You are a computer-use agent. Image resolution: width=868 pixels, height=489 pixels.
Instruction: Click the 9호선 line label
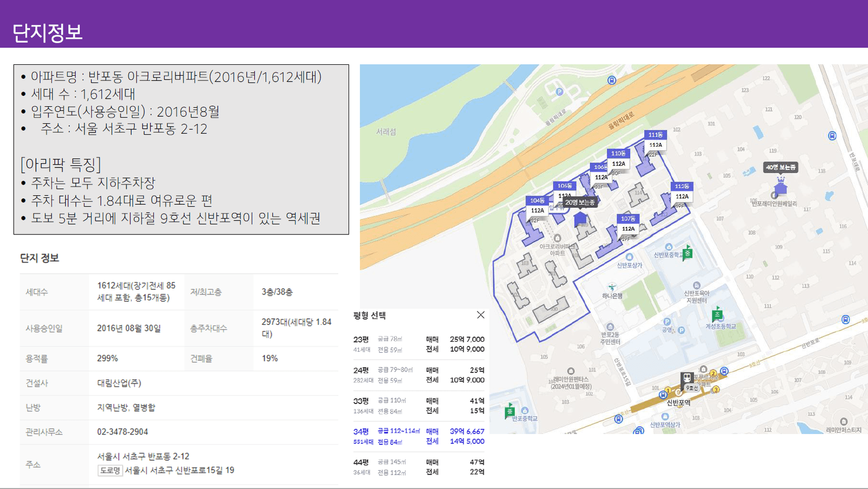point(692,388)
